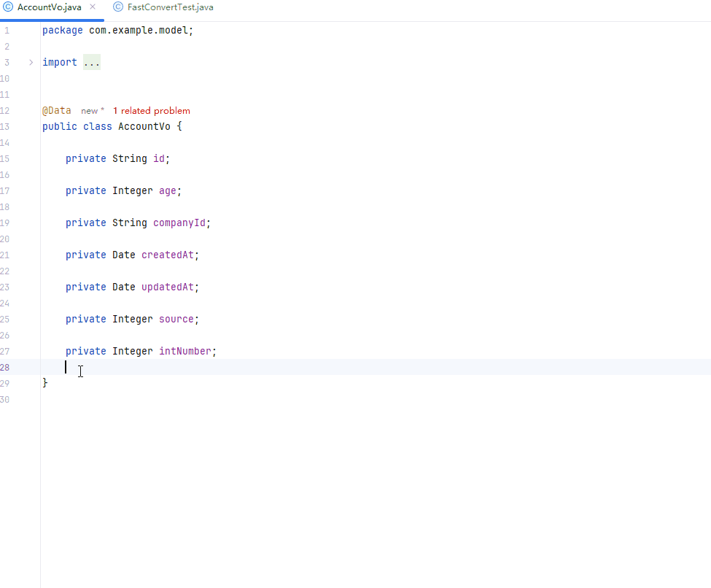Select the AccountVo.java tab
The width and height of the screenshot is (711, 588).
pyautogui.click(x=50, y=7)
